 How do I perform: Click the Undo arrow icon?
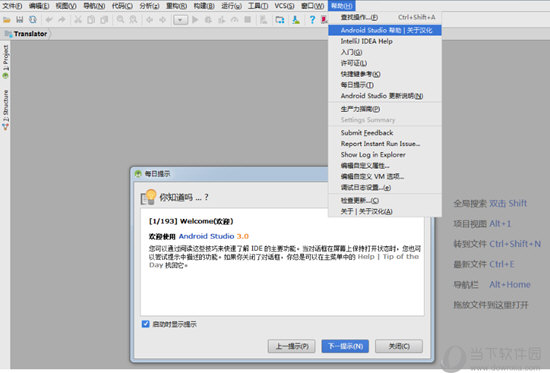coord(49,20)
